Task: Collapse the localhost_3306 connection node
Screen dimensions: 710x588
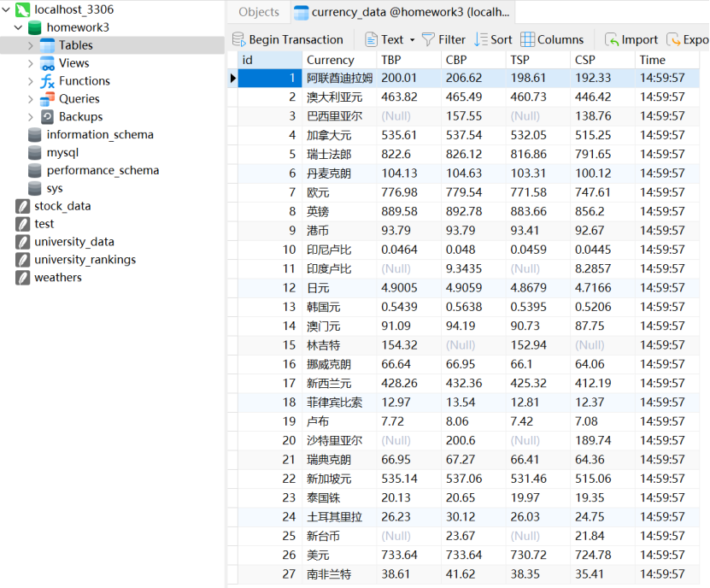Action: [x=6, y=9]
